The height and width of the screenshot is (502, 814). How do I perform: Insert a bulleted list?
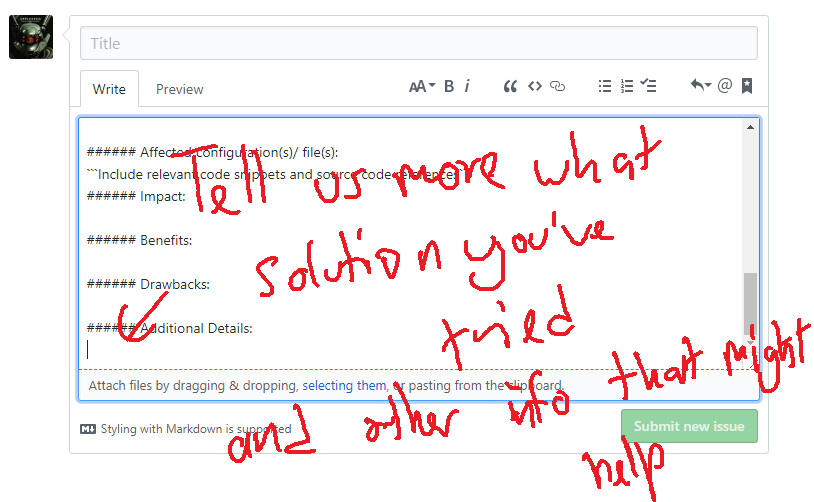pos(605,86)
